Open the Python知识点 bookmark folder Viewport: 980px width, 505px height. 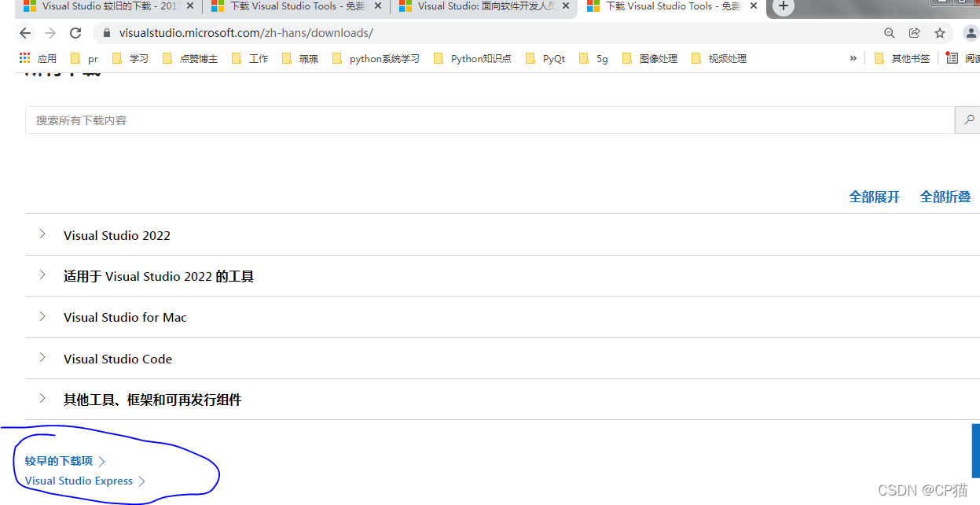[x=472, y=58]
